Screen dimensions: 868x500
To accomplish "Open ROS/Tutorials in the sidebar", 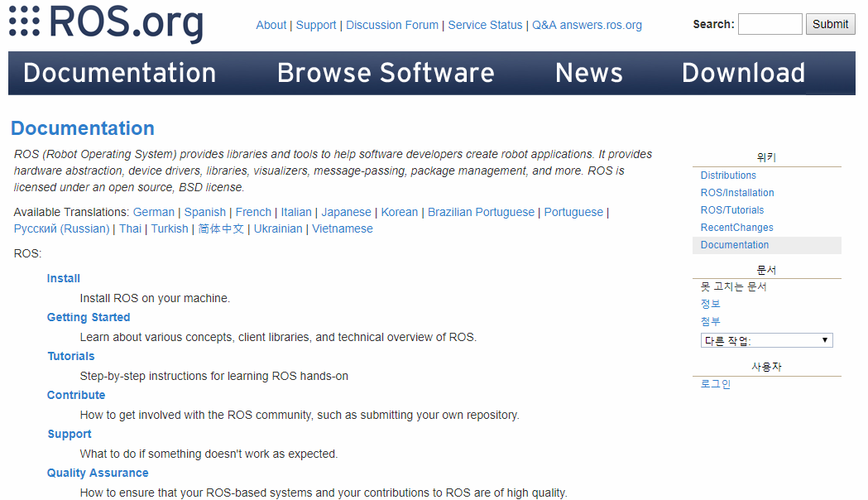I will 731,210.
